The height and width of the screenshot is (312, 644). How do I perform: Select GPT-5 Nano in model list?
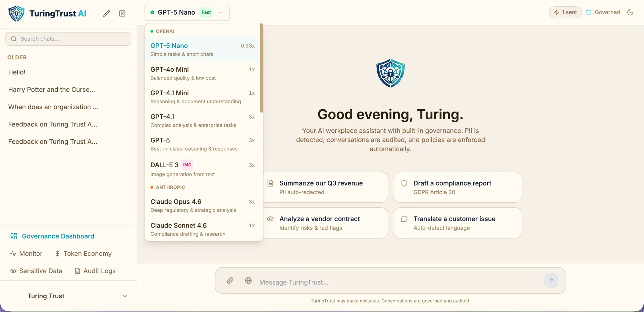pos(203,50)
